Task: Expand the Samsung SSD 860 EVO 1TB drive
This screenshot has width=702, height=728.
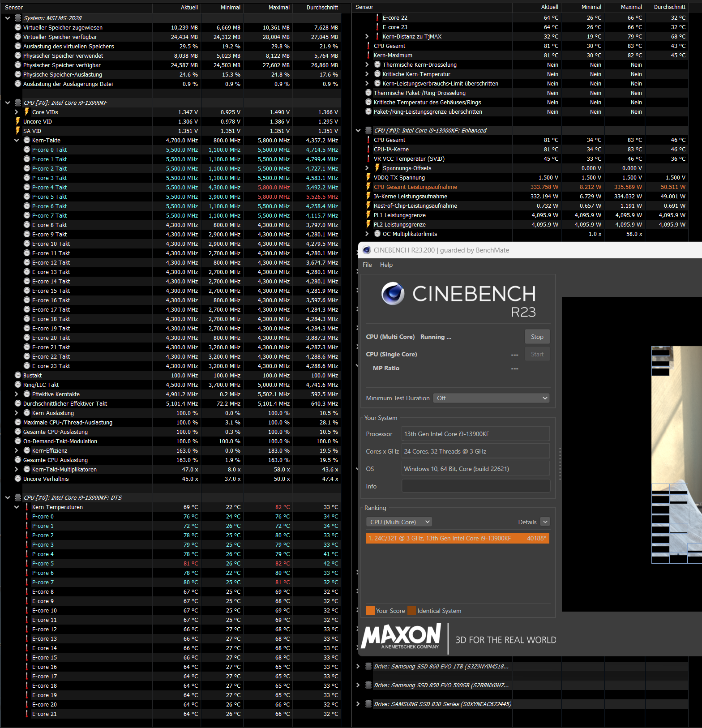Action: click(x=358, y=666)
